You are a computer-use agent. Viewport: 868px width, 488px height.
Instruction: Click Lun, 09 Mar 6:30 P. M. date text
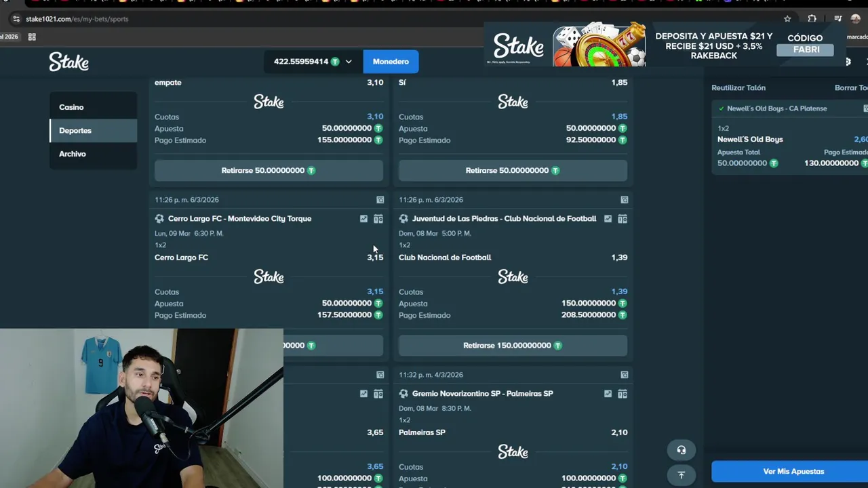(189, 233)
